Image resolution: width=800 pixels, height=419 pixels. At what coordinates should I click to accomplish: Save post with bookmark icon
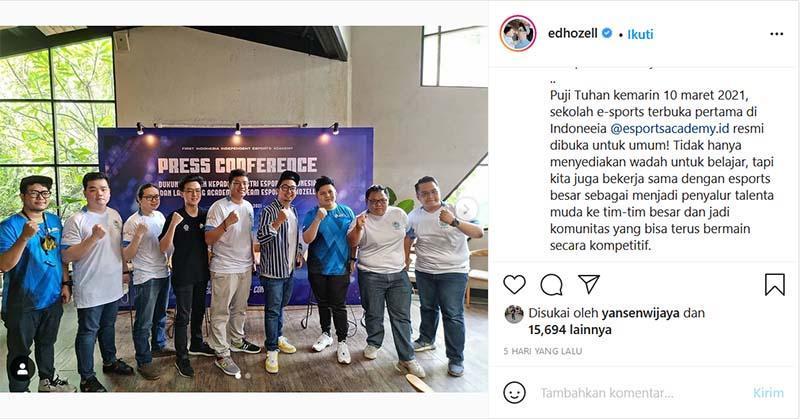pos(774,285)
